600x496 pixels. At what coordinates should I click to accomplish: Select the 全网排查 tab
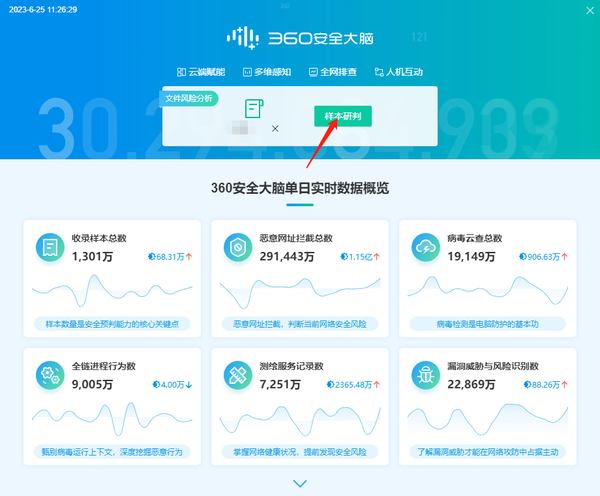pyautogui.click(x=331, y=72)
